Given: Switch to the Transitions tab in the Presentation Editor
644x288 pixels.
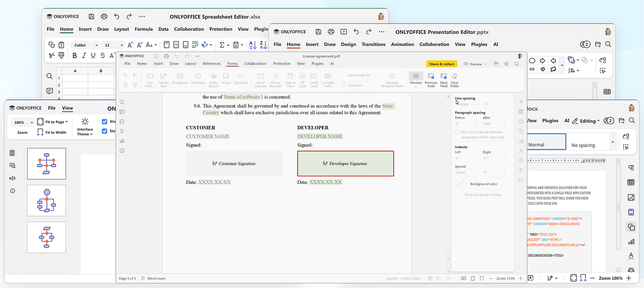Looking at the screenshot, I should (374, 45).
